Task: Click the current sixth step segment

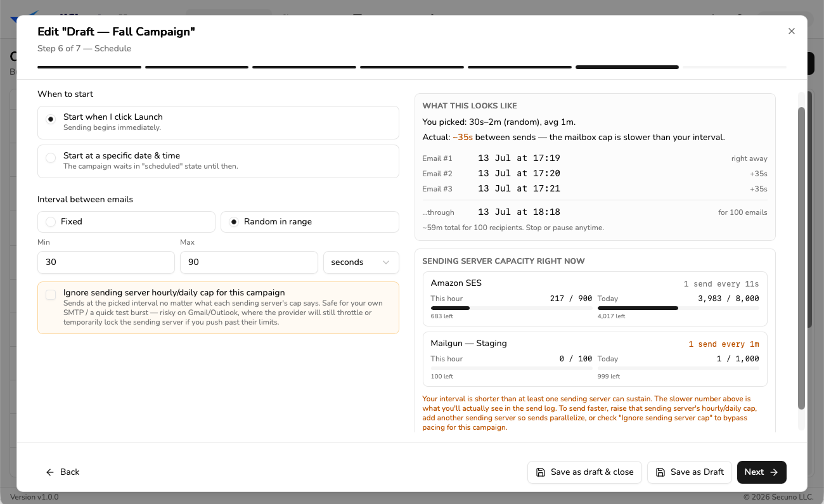Action: [x=627, y=67]
